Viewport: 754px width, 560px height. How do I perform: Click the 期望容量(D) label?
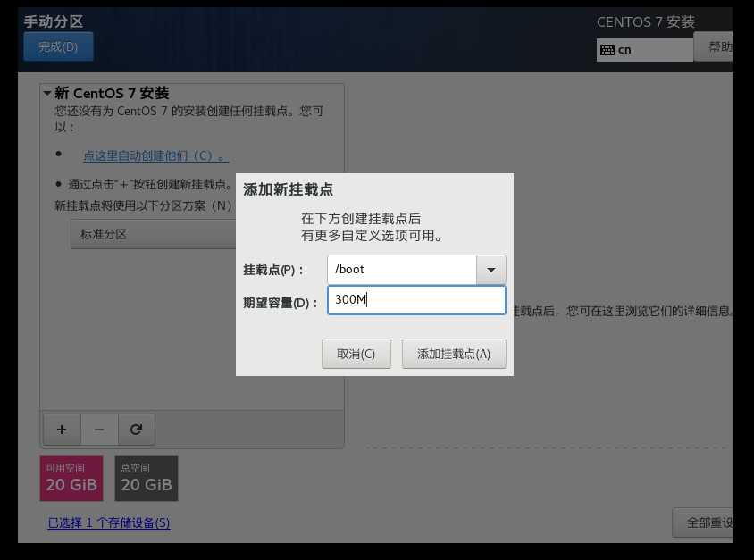(280, 303)
